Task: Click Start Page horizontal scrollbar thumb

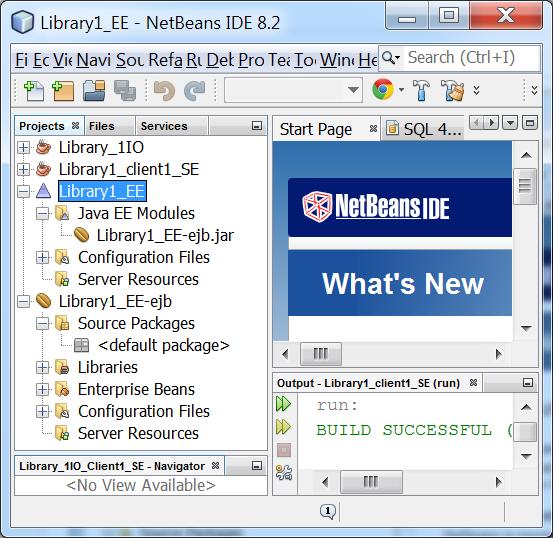Action: pos(321,353)
